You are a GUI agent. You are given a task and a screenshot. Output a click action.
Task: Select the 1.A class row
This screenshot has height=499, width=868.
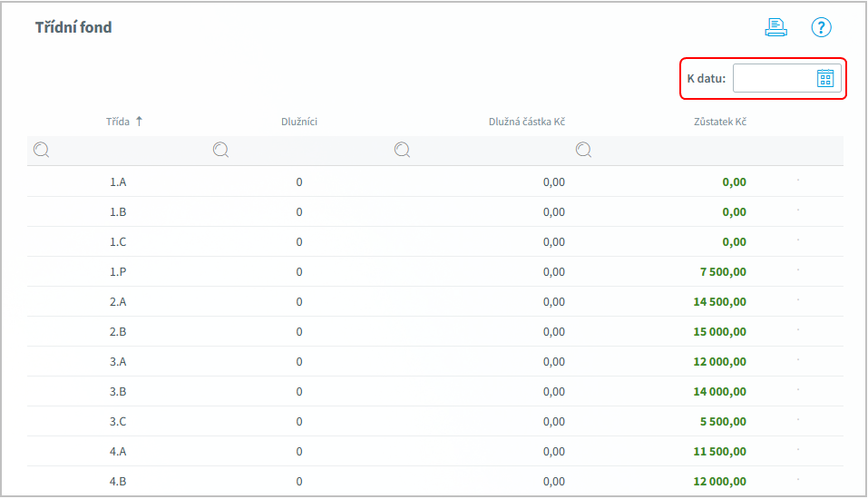435,181
